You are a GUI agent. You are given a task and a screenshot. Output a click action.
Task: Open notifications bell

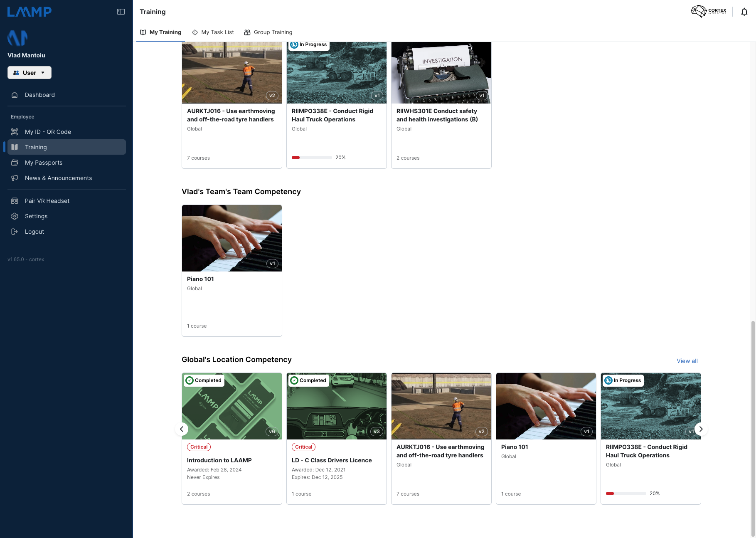pos(744,12)
